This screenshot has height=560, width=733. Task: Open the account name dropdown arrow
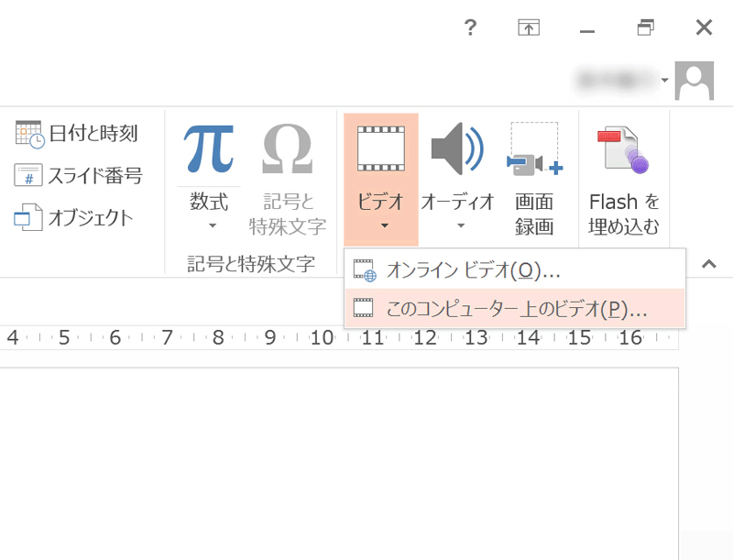pos(665,82)
